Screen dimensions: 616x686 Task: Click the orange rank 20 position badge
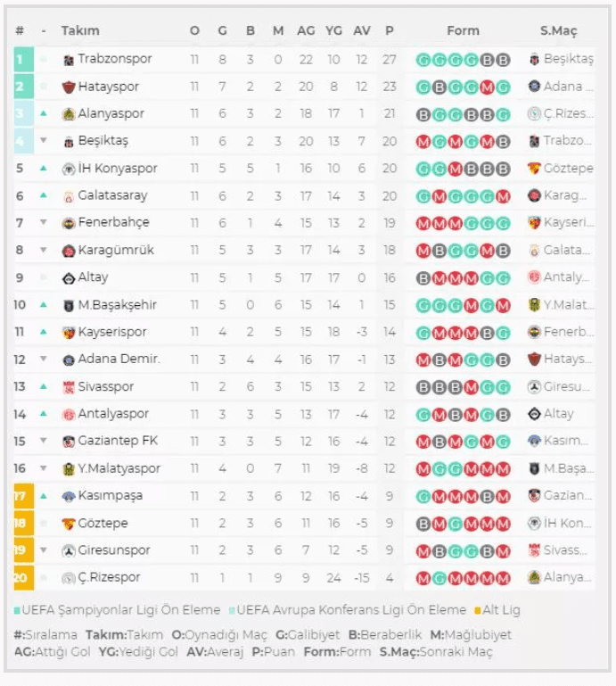[x=21, y=578]
